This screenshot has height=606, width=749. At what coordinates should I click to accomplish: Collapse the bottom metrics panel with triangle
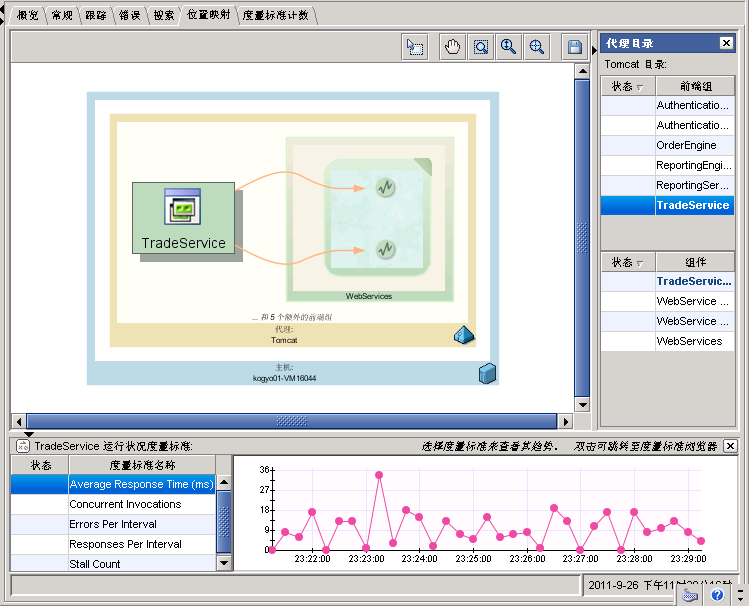click(x=29, y=435)
